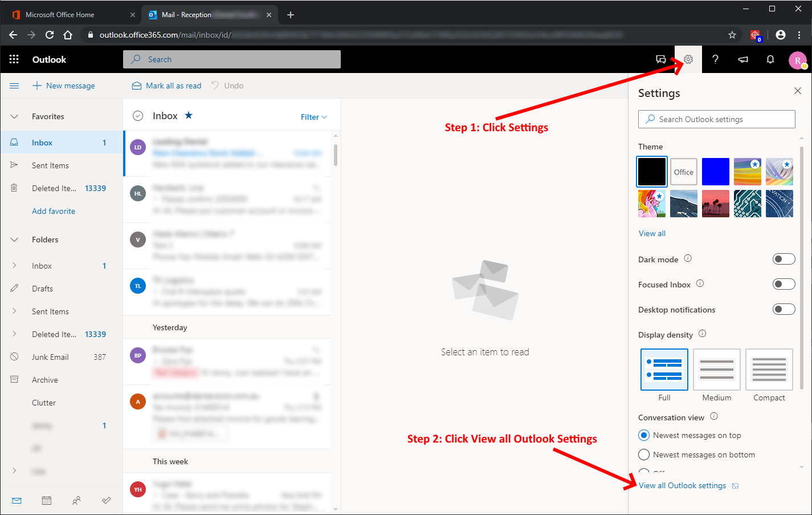This screenshot has height=515, width=812.
Task: Expand the Folders Sent Items chevron
Action: tap(14, 311)
